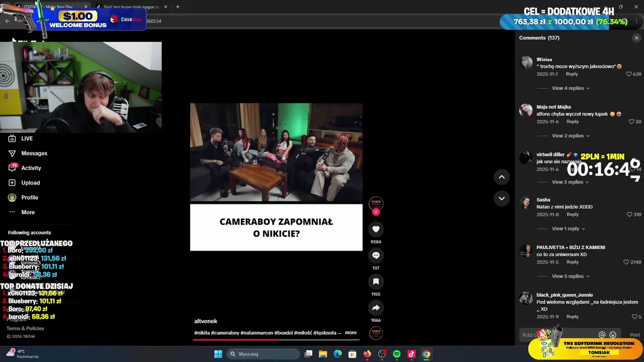Open the emoji picker in comment box
The height and width of the screenshot is (362, 644).
[613, 335]
